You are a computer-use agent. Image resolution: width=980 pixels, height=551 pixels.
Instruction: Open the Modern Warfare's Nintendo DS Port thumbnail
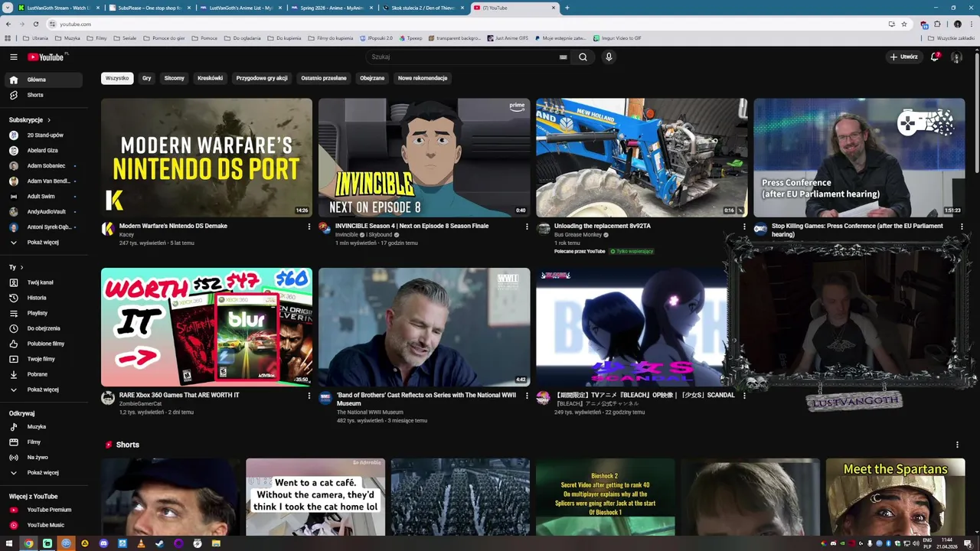[207, 158]
